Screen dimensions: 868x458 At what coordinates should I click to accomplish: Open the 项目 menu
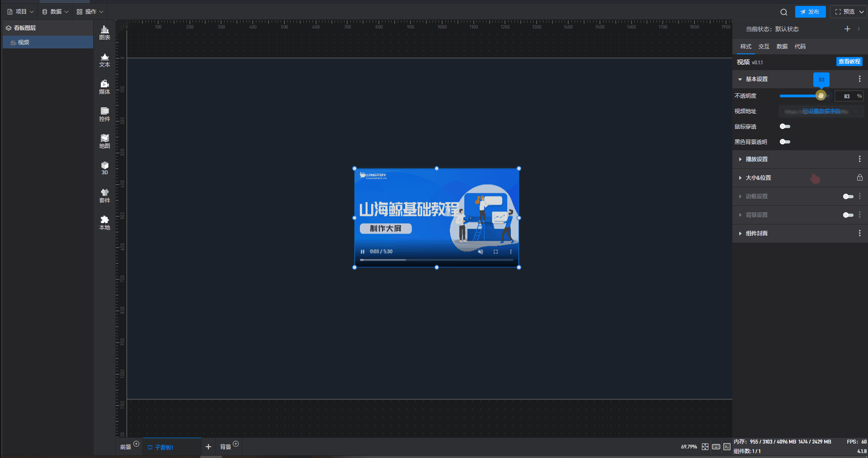(20, 12)
